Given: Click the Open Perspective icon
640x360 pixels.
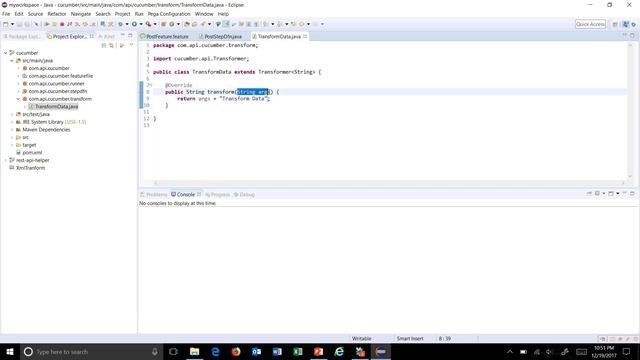Looking at the screenshot, I should point(615,24).
